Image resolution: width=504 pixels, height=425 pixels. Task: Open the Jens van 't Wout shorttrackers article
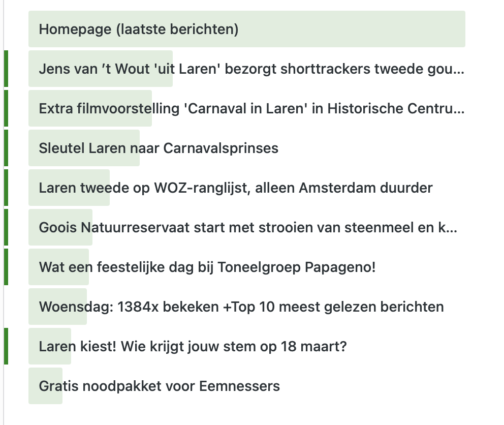click(251, 69)
